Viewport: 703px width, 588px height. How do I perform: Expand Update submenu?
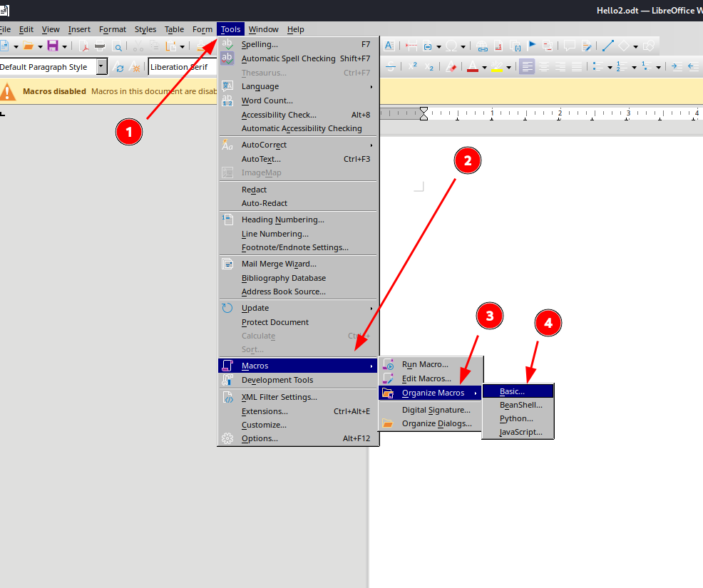[299, 309]
